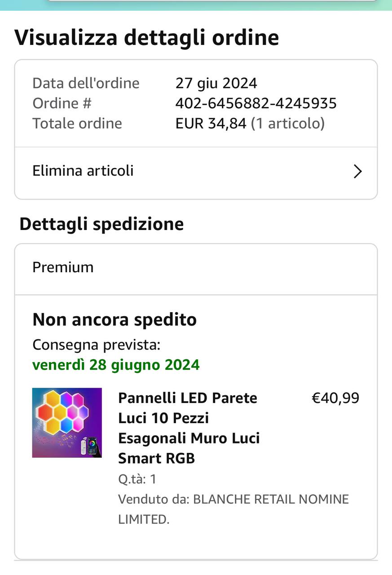392x575 pixels.
Task: Click the Visualizza dettagli ordine heading
Action: coord(147,37)
